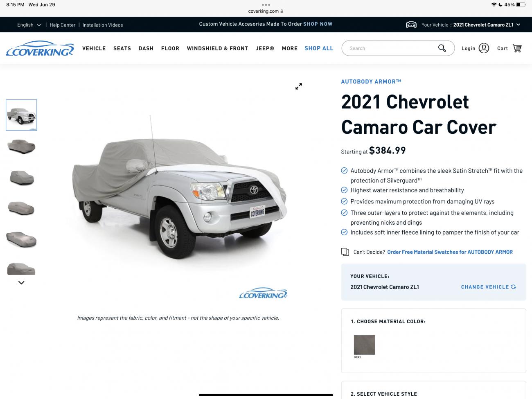The height and width of the screenshot is (399, 532).
Task: Open the English language dropdown
Action: click(29, 25)
